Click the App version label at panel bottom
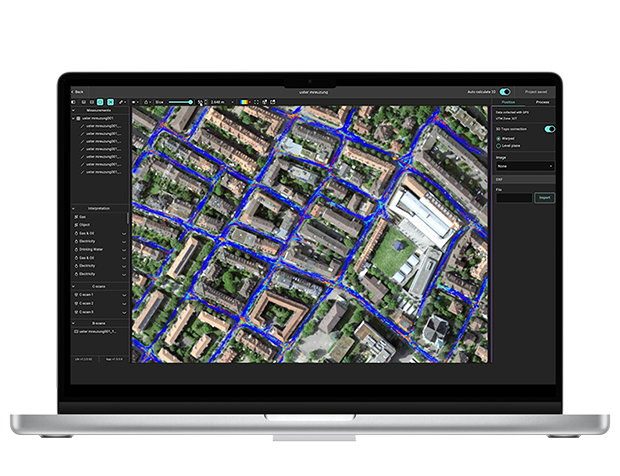 [114, 359]
